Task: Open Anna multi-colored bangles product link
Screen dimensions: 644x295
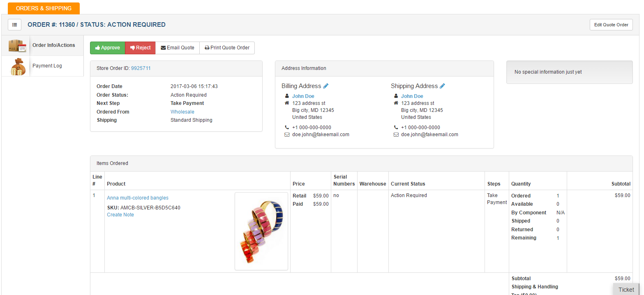Action: point(138,198)
